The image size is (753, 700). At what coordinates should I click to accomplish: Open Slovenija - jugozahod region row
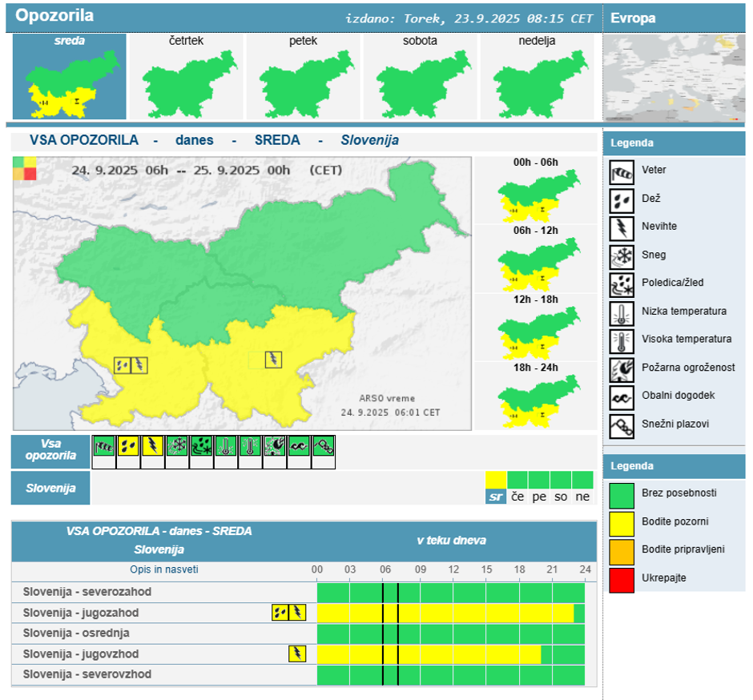tap(81, 613)
